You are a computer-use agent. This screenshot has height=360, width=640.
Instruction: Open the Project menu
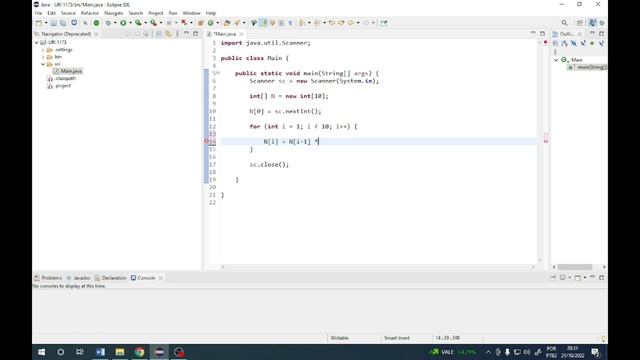pos(156,13)
